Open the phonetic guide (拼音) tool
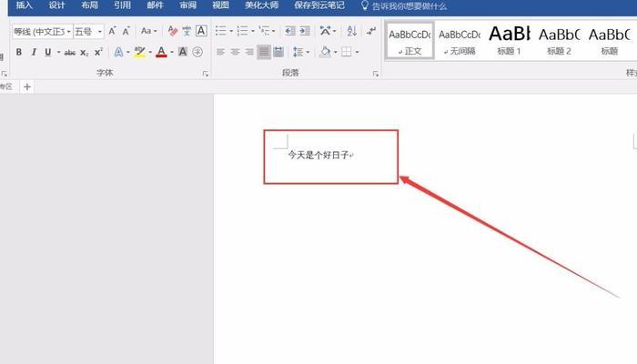The width and height of the screenshot is (637, 364). point(187,31)
